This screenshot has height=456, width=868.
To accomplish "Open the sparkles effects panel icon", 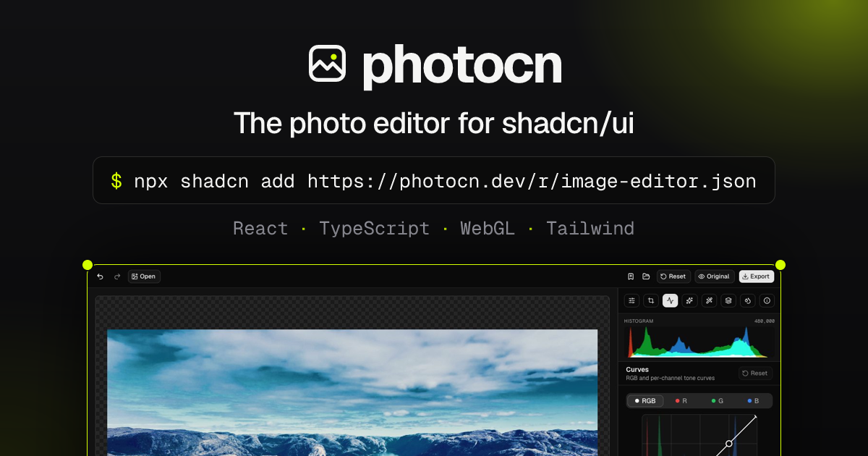I will click(690, 300).
